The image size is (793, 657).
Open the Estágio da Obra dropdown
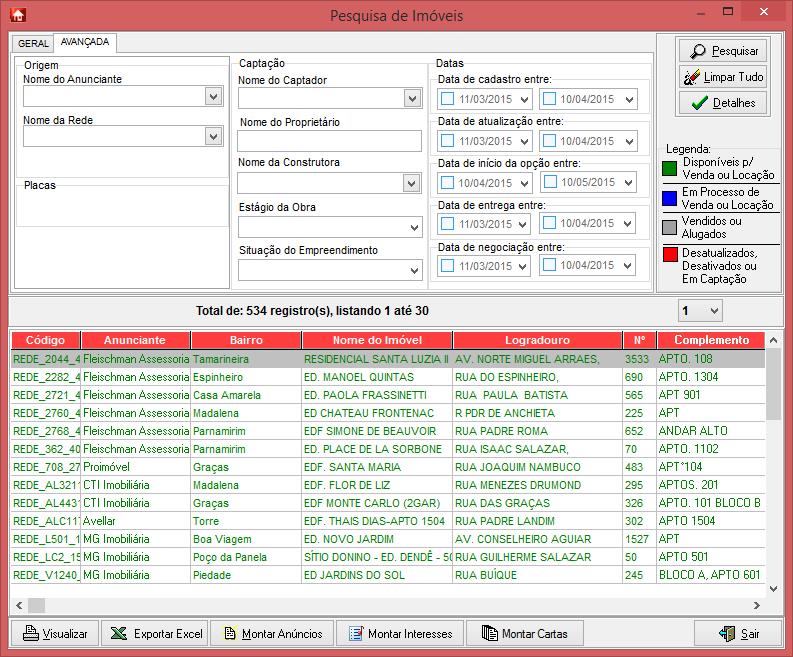[413, 228]
